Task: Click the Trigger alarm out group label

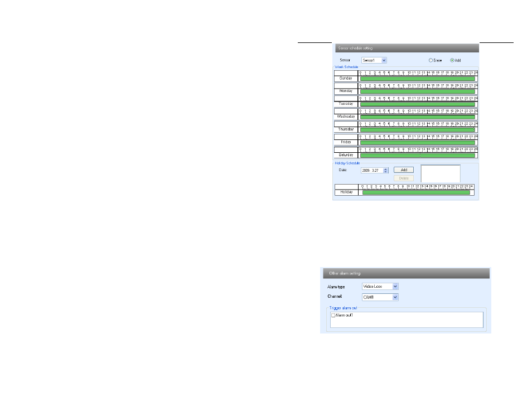Action: (x=343, y=308)
